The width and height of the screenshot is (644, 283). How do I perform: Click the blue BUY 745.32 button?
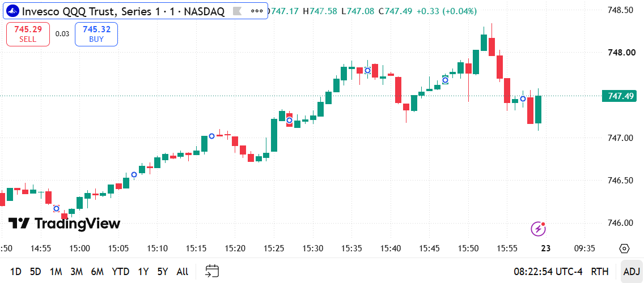96,34
